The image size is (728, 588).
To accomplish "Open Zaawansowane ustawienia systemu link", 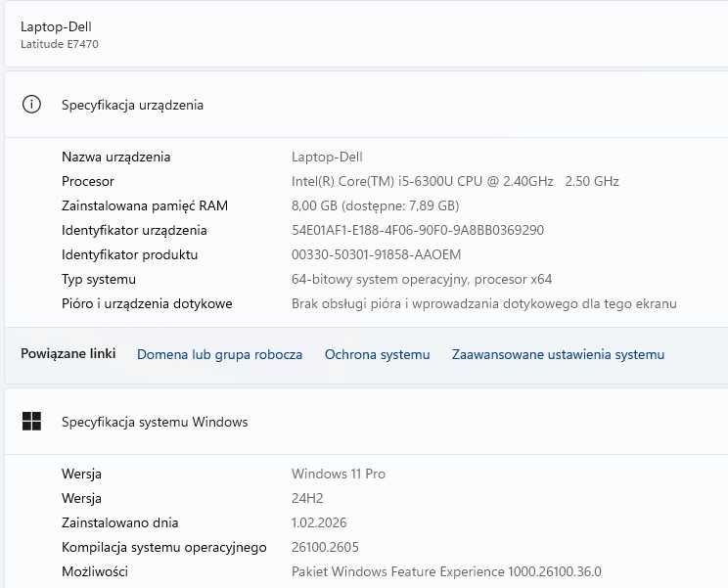I will point(558,354).
